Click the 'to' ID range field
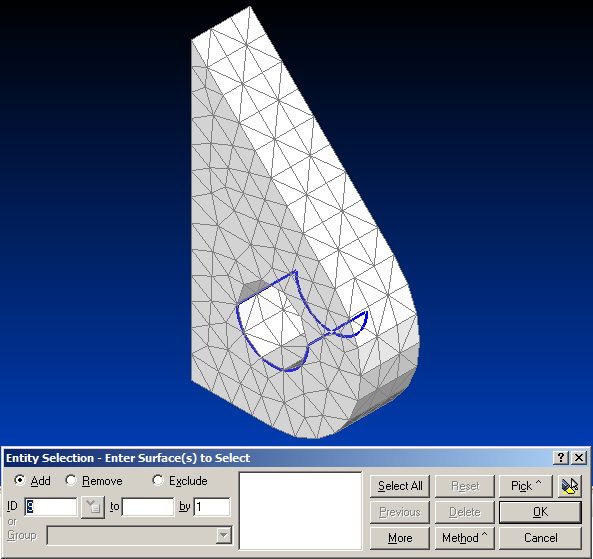The image size is (593, 559). click(x=148, y=507)
